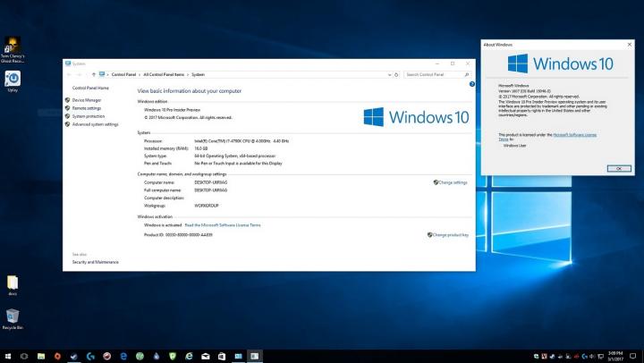Open the Mail app from the taskbar
Image resolution: width=644 pixels, height=363 pixels.
[206, 356]
